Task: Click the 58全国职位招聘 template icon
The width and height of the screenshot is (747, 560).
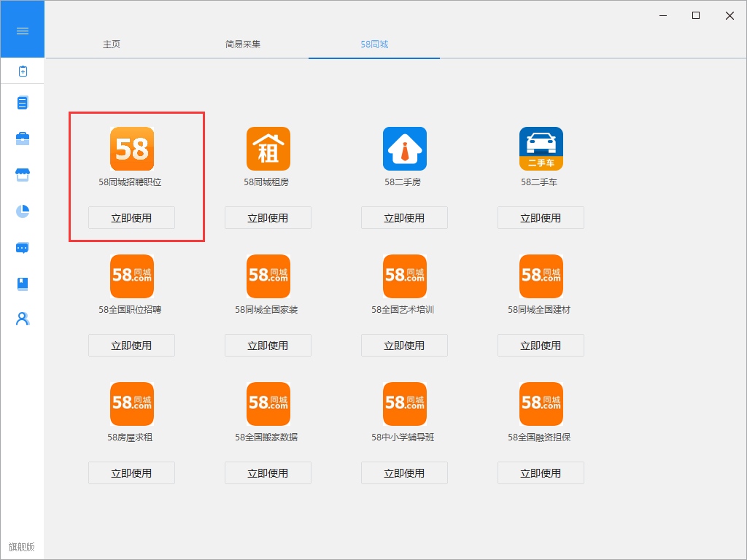Action: coord(132,276)
